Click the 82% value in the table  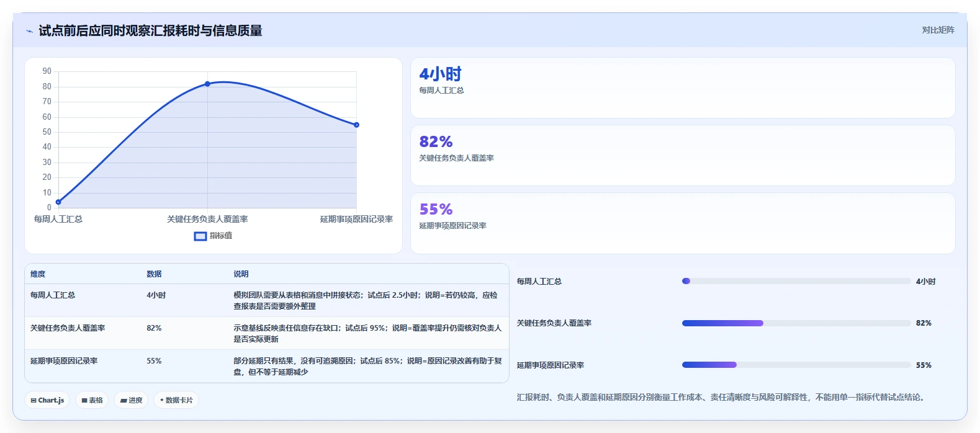tap(154, 328)
